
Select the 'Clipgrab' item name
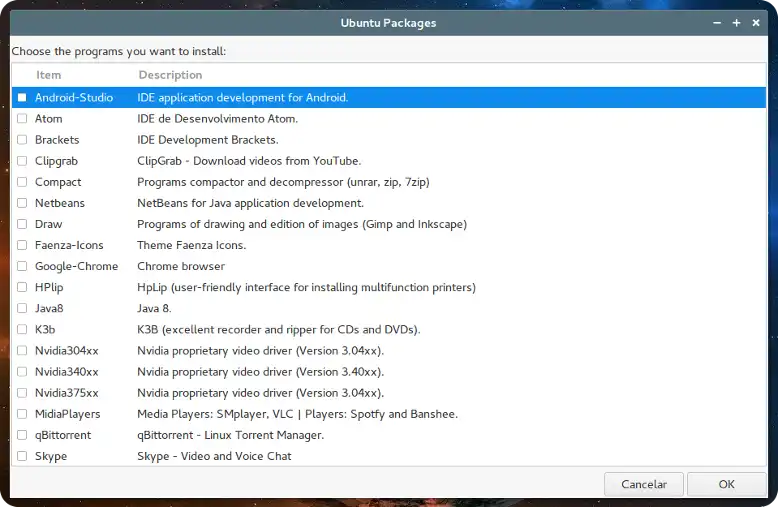click(x=56, y=161)
